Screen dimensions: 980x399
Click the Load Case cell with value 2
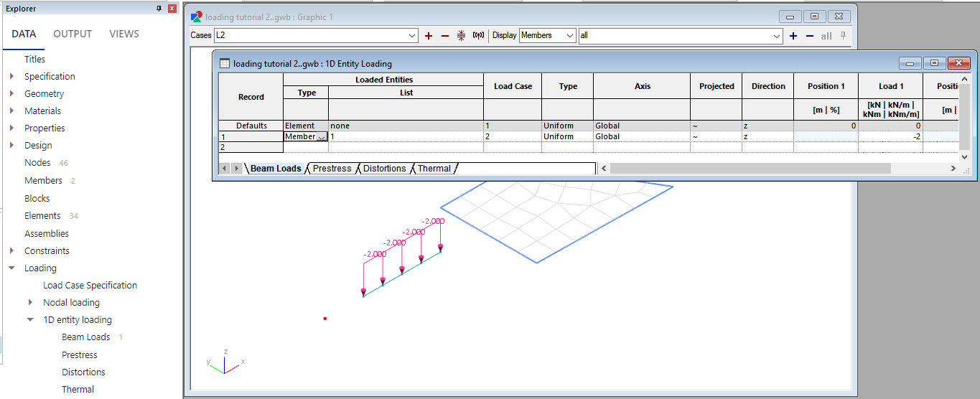click(512, 136)
